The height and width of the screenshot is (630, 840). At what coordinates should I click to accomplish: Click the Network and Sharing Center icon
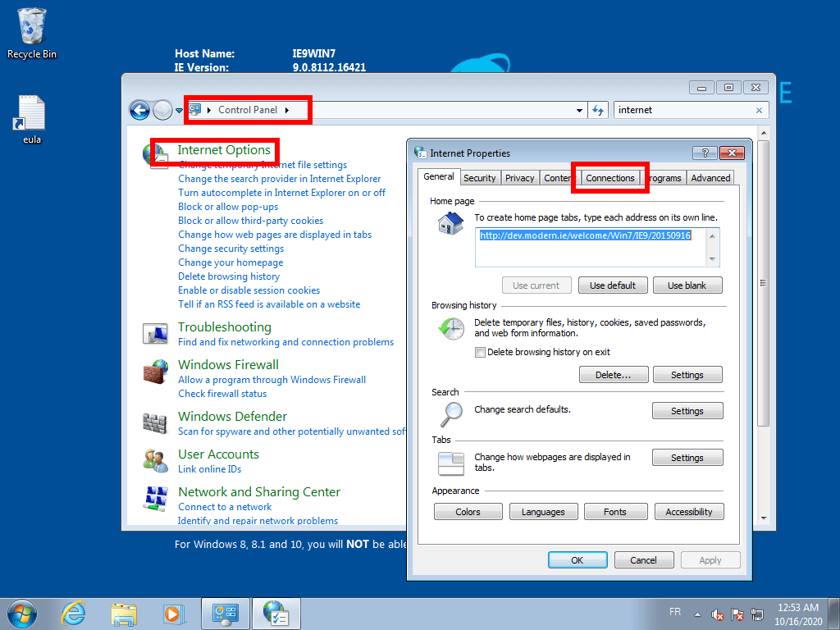coord(156,499)
